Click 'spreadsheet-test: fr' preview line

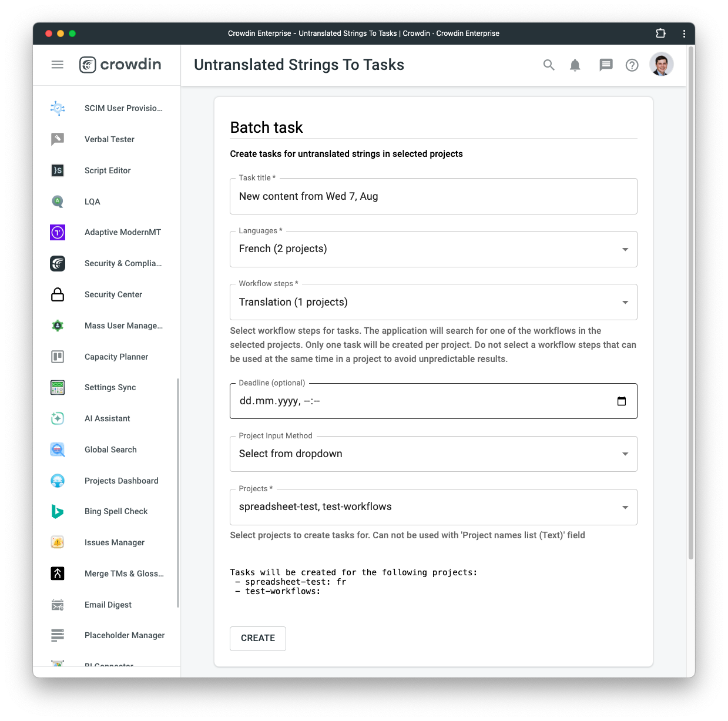click(296, 582)
